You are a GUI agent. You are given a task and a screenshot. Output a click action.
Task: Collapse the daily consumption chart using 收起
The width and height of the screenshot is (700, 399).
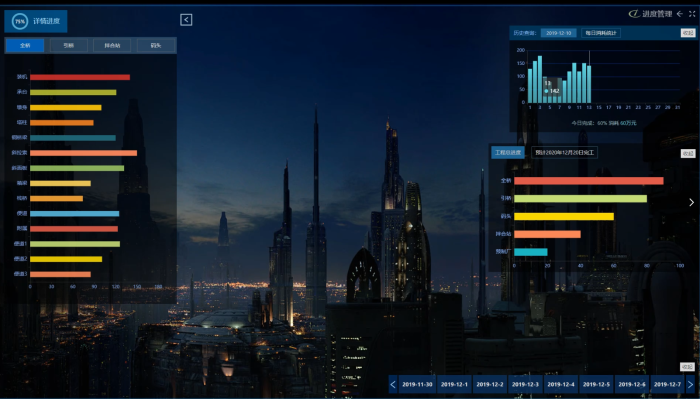click(688, 33)
